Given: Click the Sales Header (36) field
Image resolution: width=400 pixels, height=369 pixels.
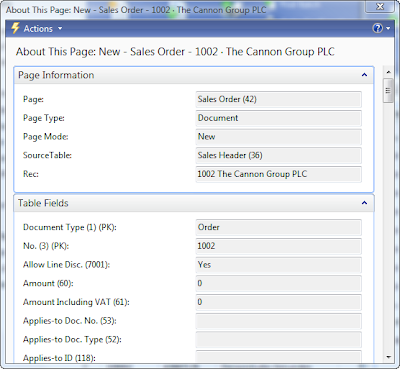Looking at the screenshot, I should pyautogui.click(x=279, y=155).
